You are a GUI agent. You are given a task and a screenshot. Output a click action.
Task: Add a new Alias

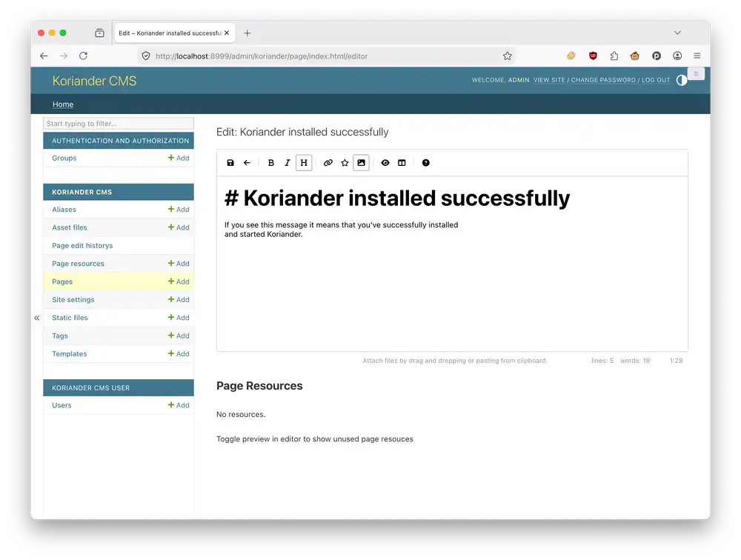(179, 210)
